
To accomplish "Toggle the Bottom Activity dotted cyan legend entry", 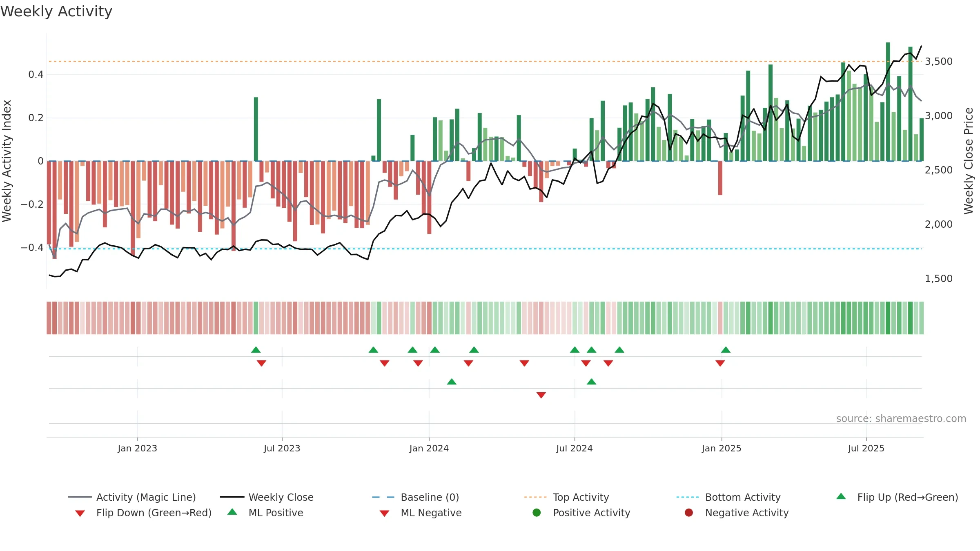I will pos(728,497).
